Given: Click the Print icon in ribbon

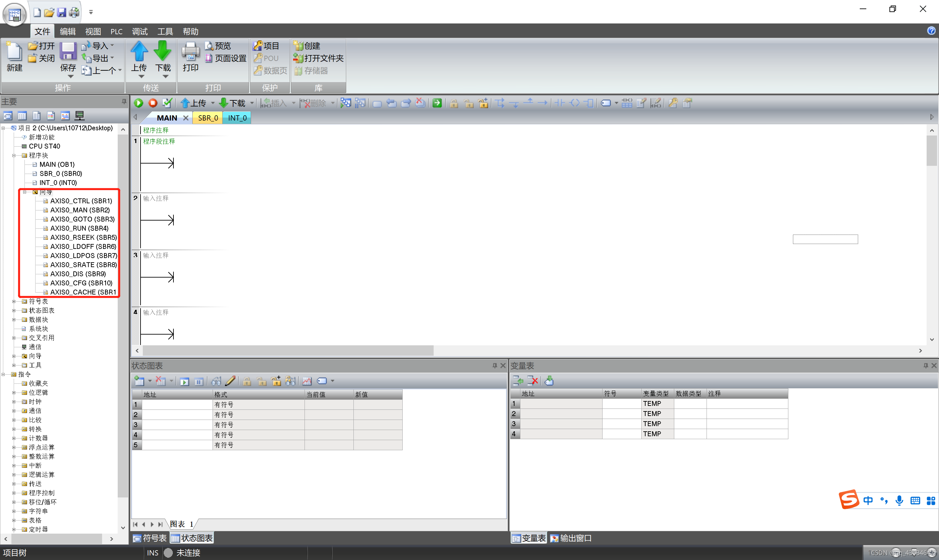Looking at the screenshot, I should (191, 52).
